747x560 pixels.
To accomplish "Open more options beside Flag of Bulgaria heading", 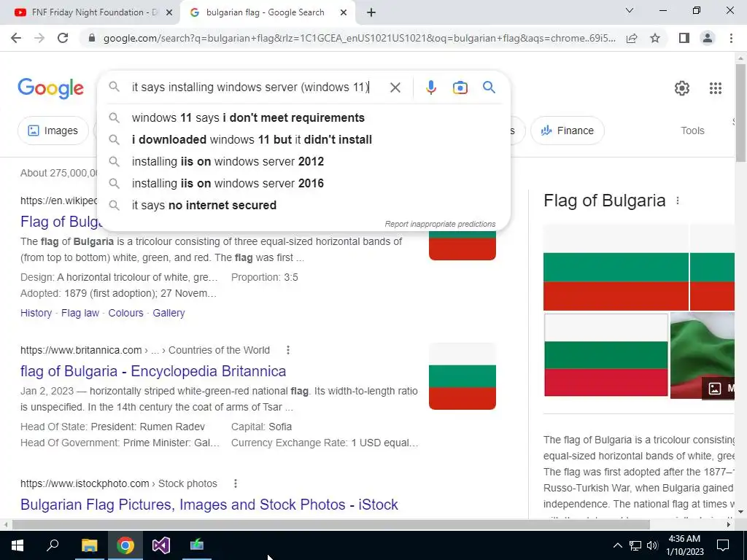I will pos(678,201).
